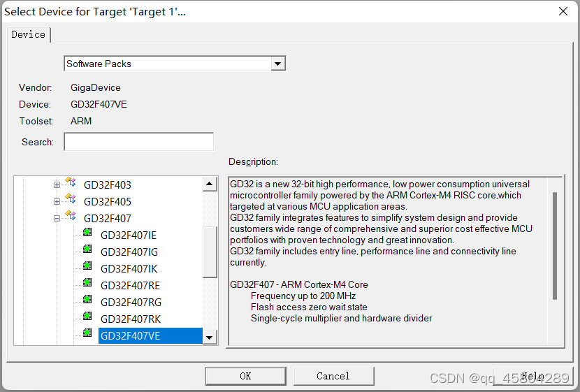Expand the GD32F403 tree node

(57, 184)
